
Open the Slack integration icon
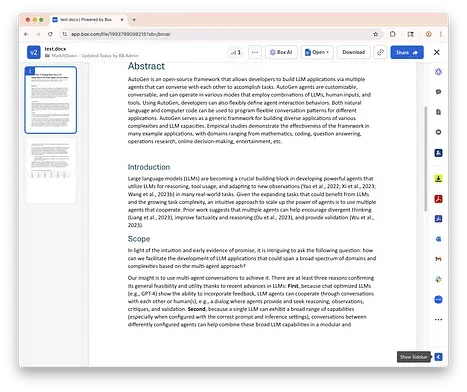point(438,279)
